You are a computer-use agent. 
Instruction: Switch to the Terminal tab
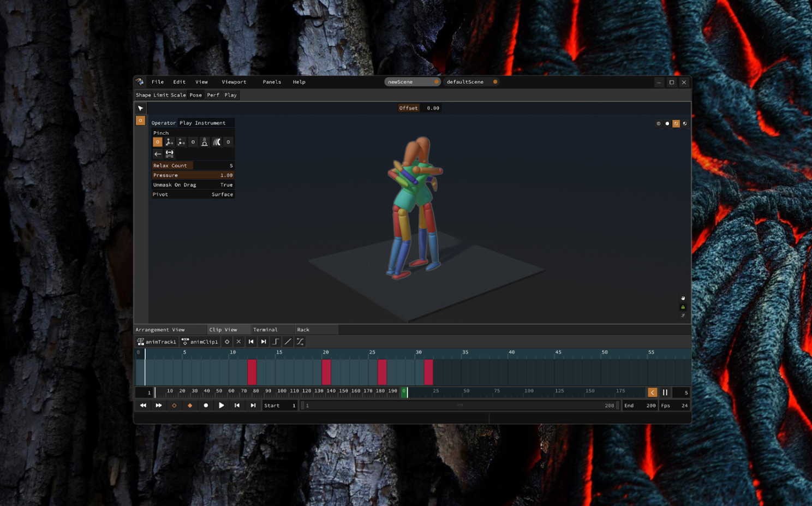265,330
